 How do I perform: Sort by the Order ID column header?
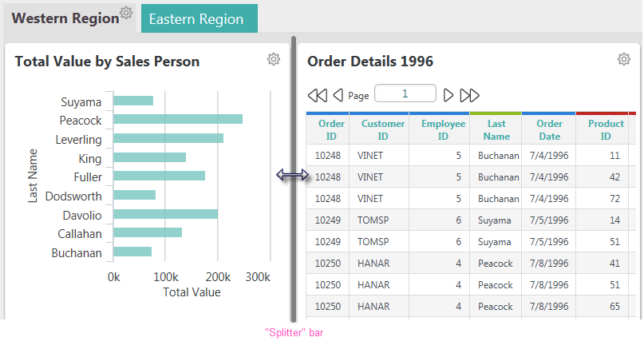click(331, 130)
